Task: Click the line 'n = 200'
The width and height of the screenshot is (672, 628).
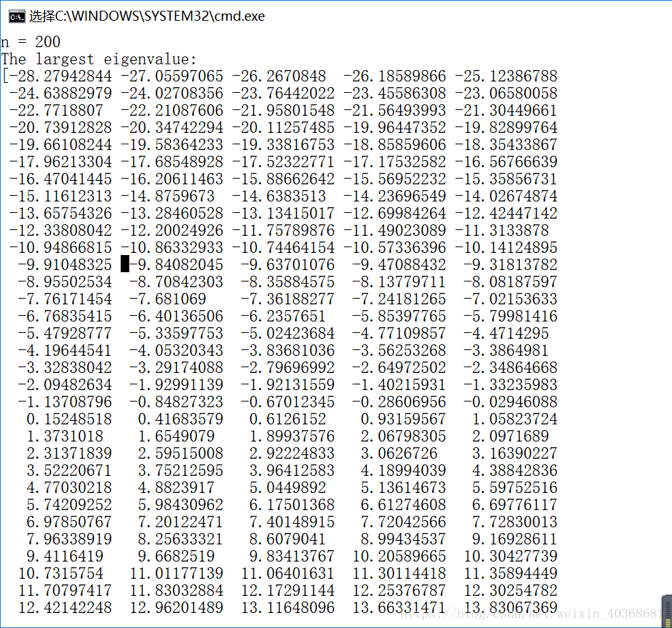Action: tap(31, 42)
